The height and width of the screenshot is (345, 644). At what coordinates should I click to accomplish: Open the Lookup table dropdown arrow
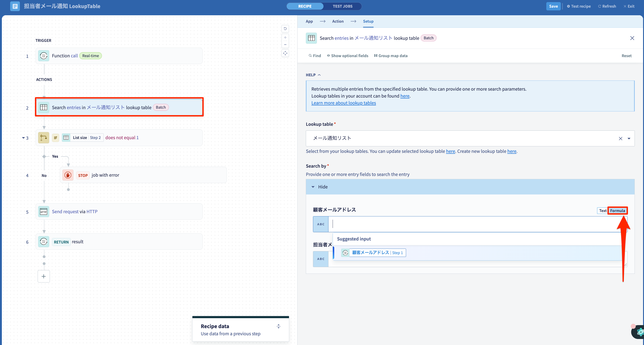pos(629,139)
